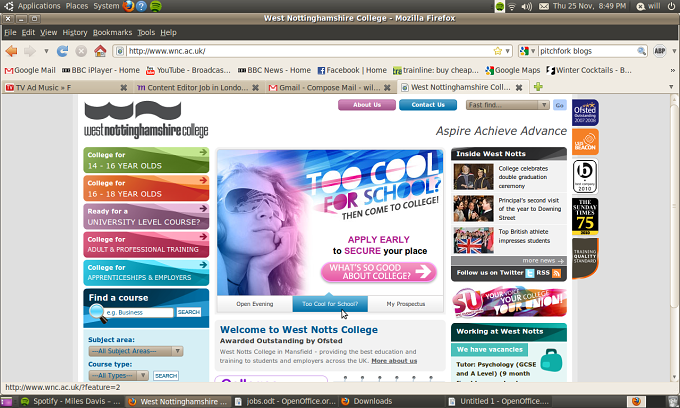Click the About Us button

coord(367,105)
